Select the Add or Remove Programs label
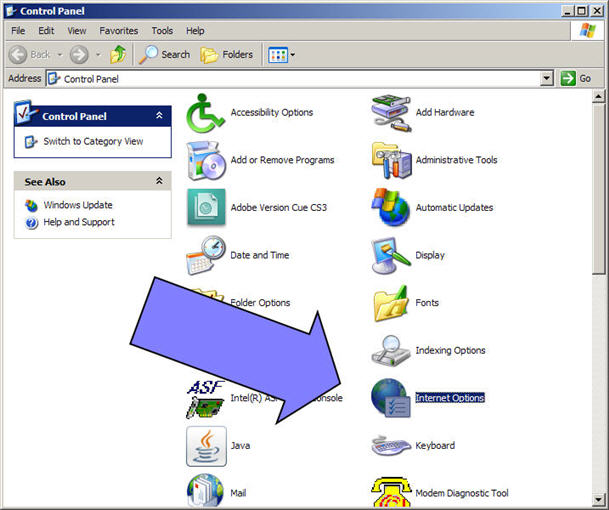 [x=282, y=160]
